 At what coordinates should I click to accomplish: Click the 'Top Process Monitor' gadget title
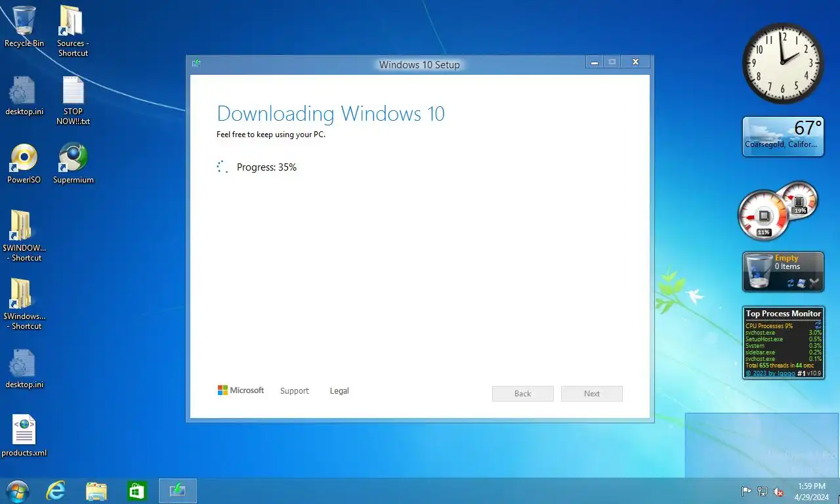pos(784,314)
